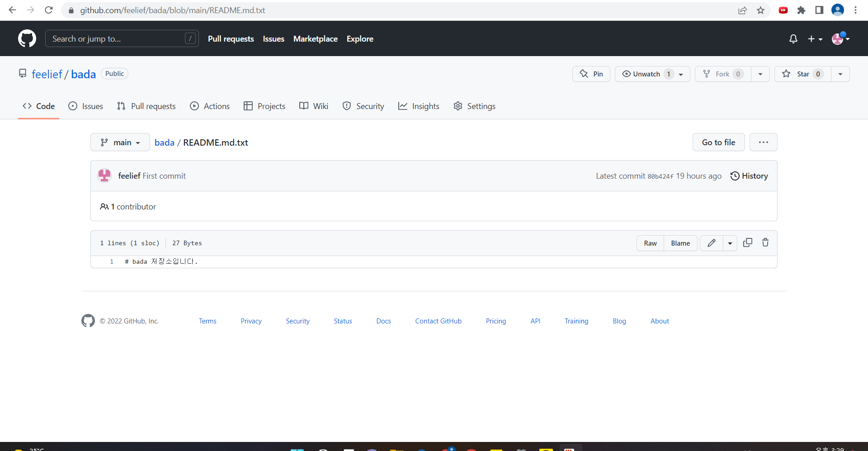Bookmark the page with the star icon
This screenshot has width=868, height=451.
click(760, 10)
